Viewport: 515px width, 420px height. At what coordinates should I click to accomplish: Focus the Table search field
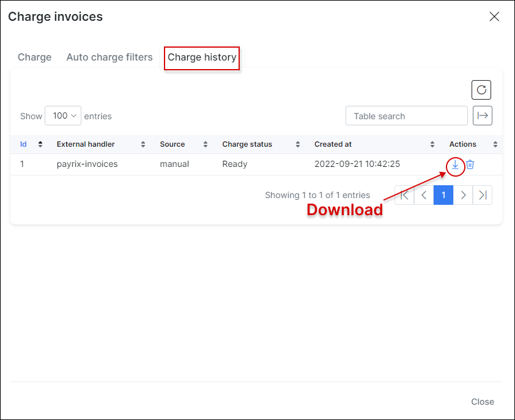point(406,116)
